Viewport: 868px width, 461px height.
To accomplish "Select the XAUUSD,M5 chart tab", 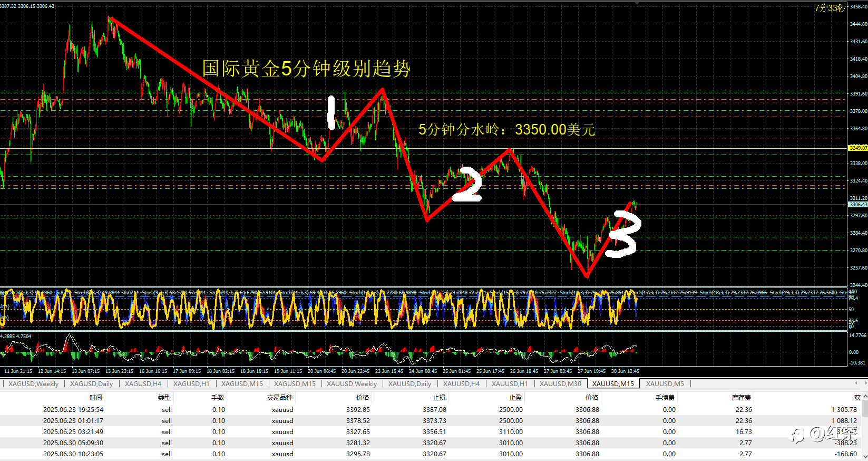I will (665, 383).
